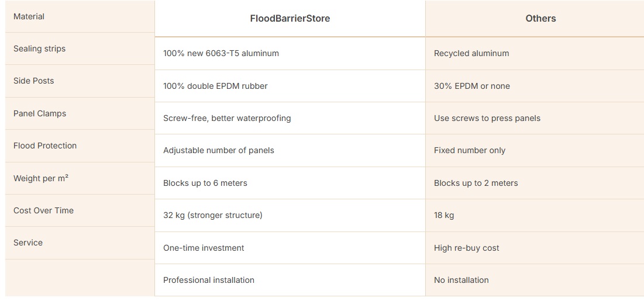Select the One-time investment cell
Image resolution: width=644 pixels, height=301 pixels.
tap(204, 248)
